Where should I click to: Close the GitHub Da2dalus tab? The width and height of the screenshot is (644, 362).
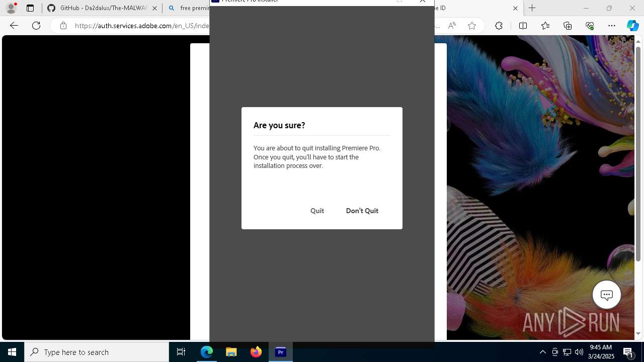pos(154,8)
